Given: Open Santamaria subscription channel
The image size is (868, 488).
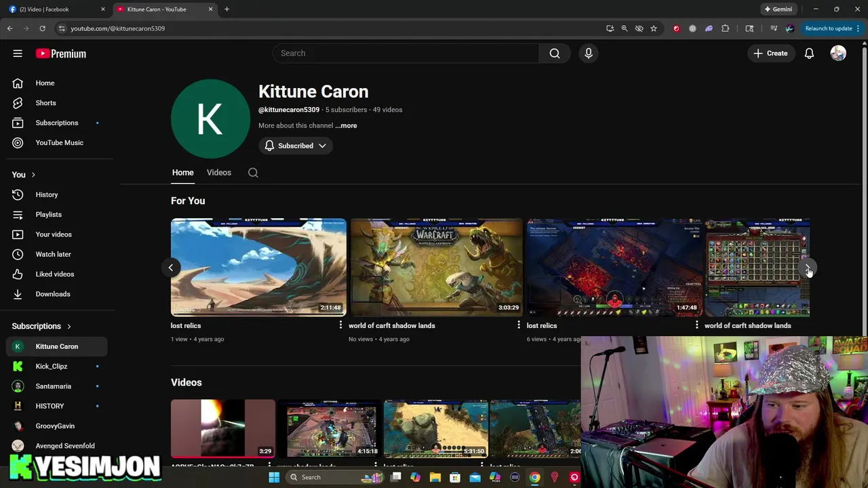Looking at the screenshot, I should (57, 386).
